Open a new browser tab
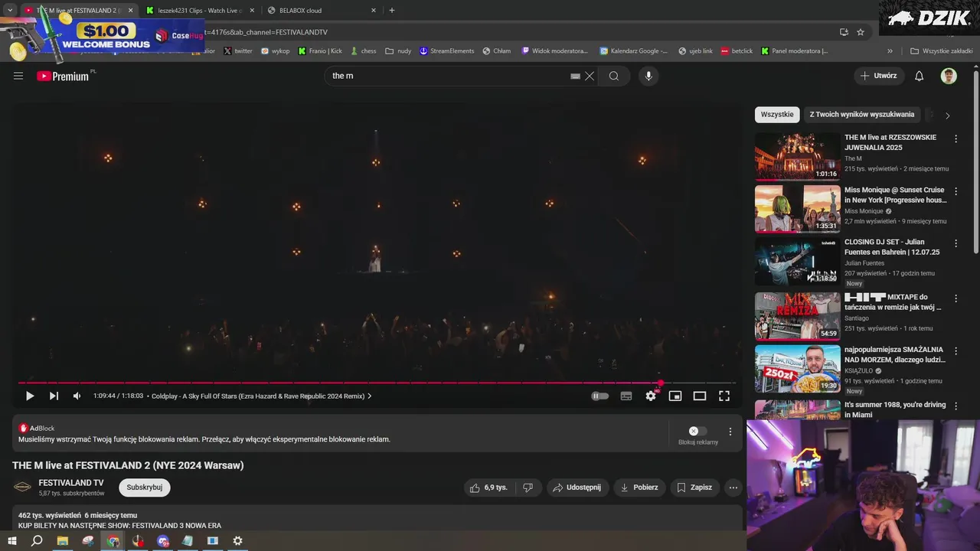The width and height of the screenshot is (980, 551). point(392,11)
